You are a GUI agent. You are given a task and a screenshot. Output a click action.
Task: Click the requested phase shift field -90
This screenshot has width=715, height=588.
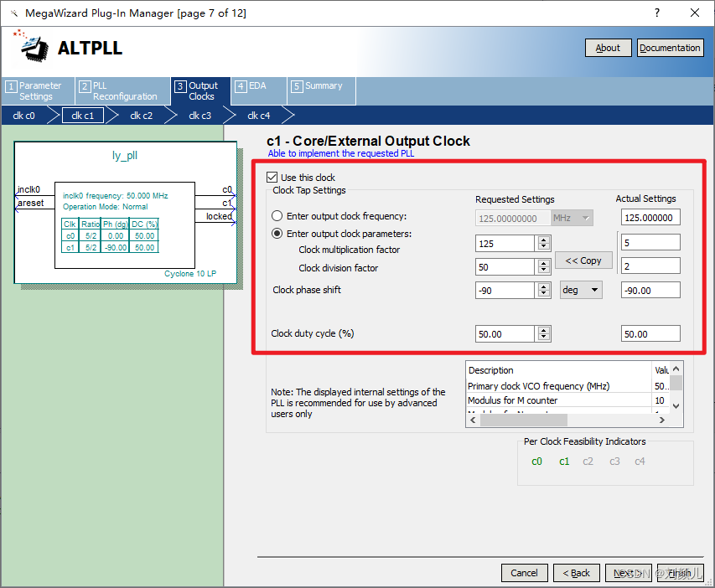pos(505,290)
